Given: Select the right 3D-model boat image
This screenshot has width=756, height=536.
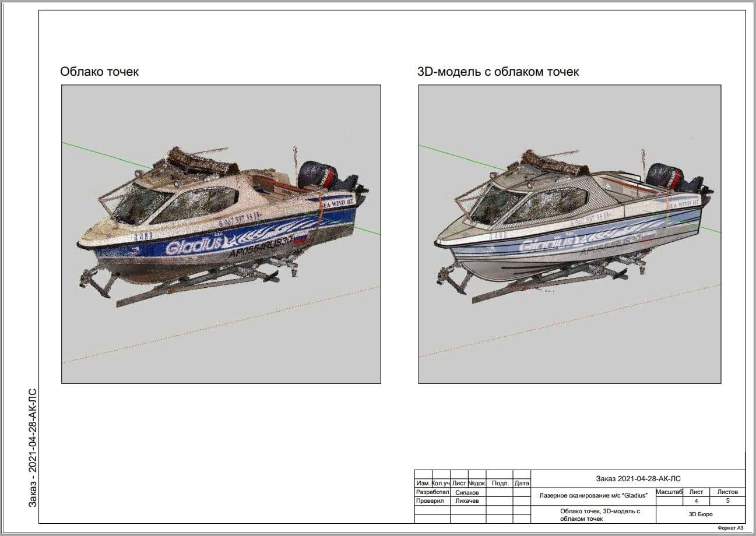Looking at the screenshot, I should 569,234.
